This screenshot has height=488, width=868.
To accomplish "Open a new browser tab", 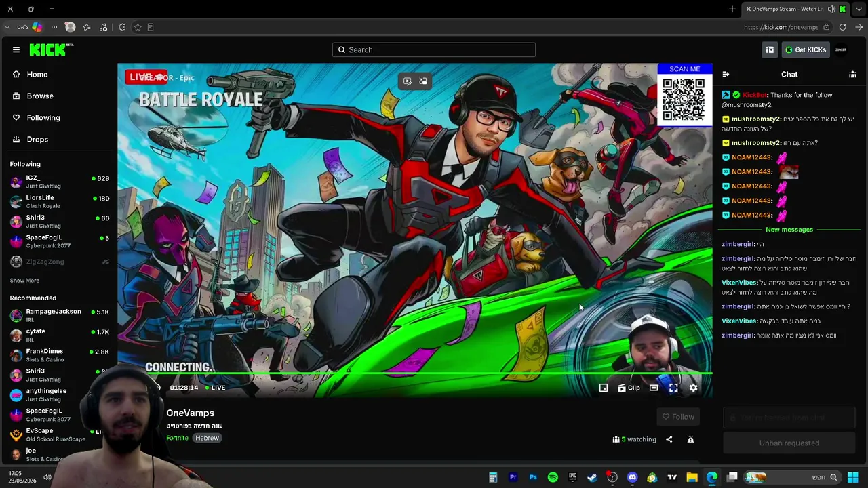I will tap(732, 9).
